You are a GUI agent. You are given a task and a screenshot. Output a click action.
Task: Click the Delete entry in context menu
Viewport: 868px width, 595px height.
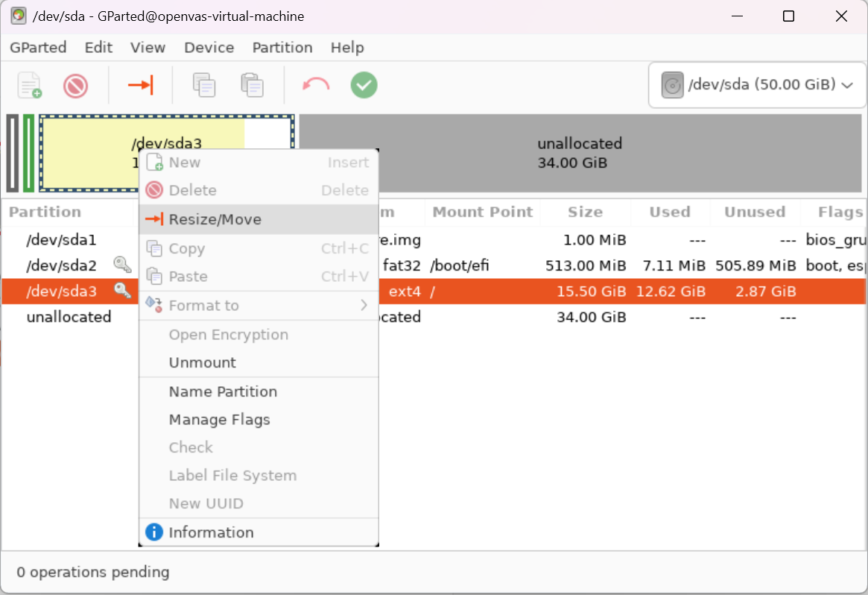[x=259, y=190]
